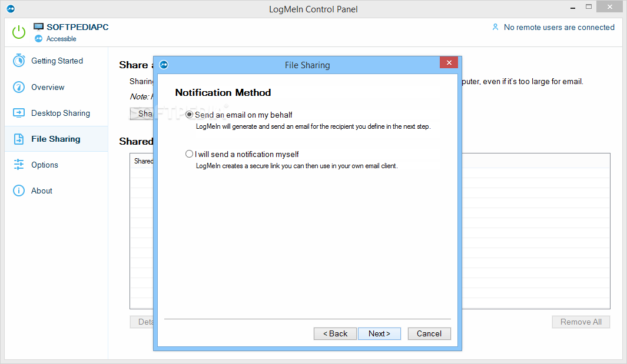627x364 pixels.
Task: Close the File Sharing dialog
Action: 449,62
